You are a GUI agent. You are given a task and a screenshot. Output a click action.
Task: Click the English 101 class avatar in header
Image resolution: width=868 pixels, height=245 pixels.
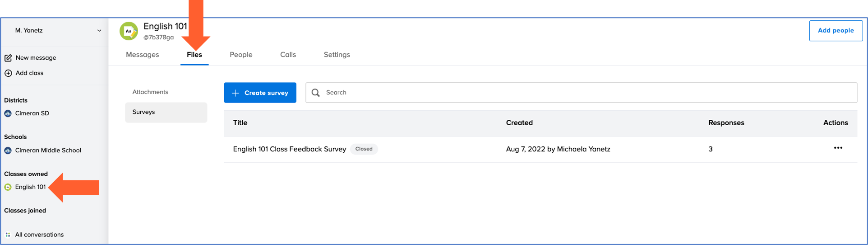[129, 31]
